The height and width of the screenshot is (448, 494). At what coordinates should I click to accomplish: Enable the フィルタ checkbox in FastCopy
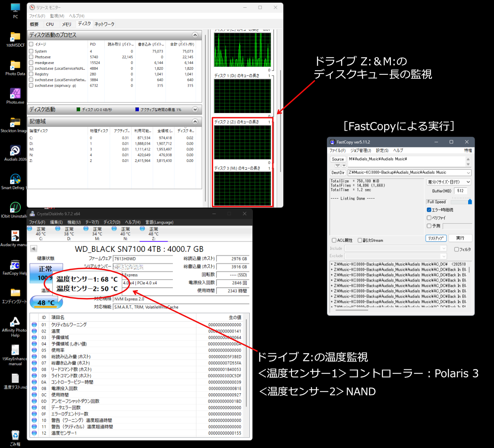tap(457, 249)
